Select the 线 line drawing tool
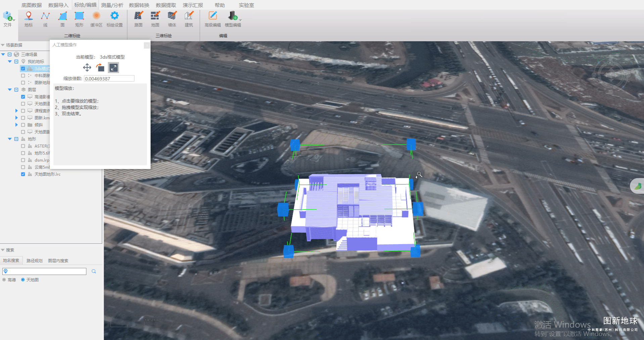This screenshot has width=644, height=340. 45,19
